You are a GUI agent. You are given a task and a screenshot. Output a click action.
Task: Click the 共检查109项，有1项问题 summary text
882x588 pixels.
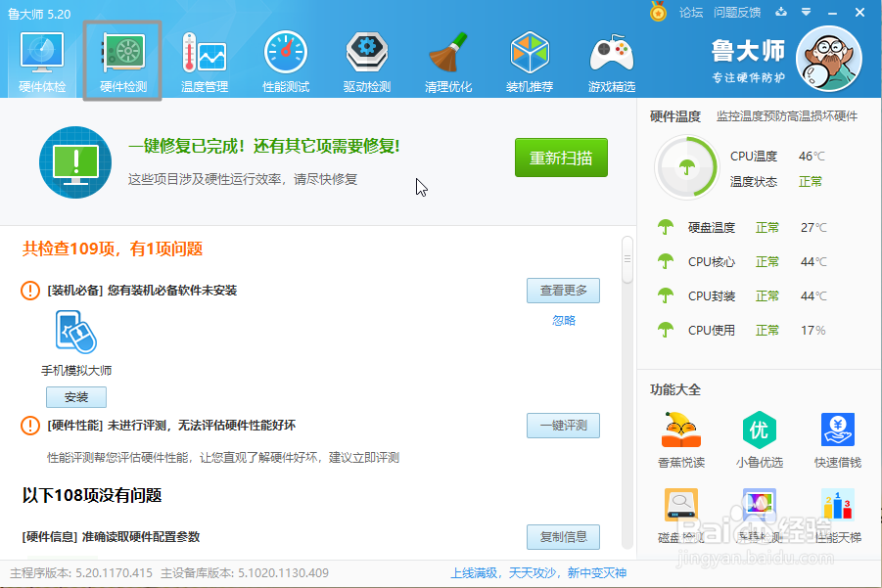pyautogui.click(x=113, y=249)
